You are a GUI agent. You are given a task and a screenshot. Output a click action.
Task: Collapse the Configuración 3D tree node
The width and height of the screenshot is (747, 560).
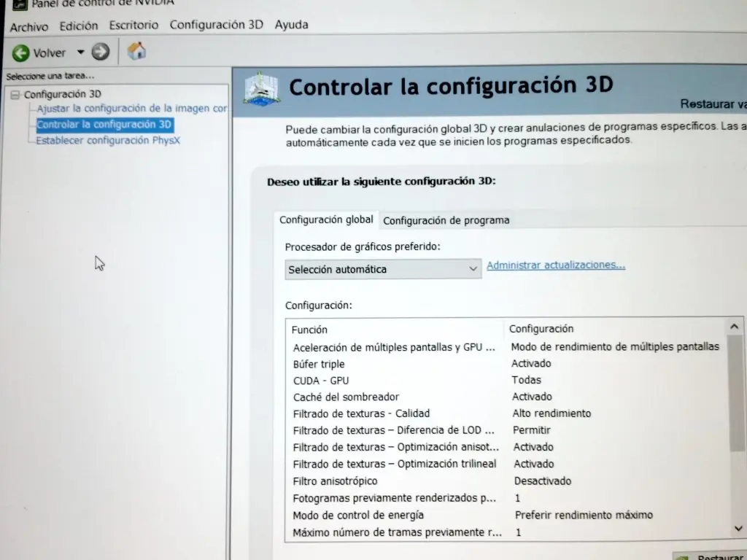pos(15,95)
